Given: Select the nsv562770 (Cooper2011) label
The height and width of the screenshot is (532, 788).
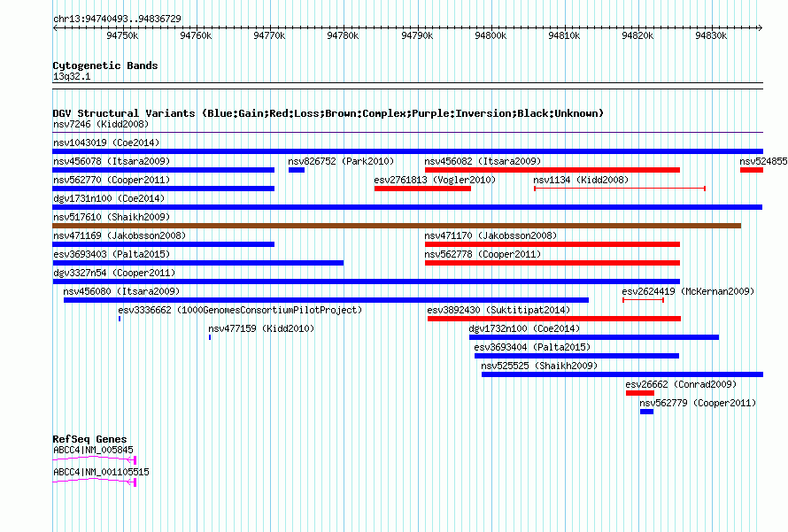Looking at the screenshot, I should coord(112,180).
